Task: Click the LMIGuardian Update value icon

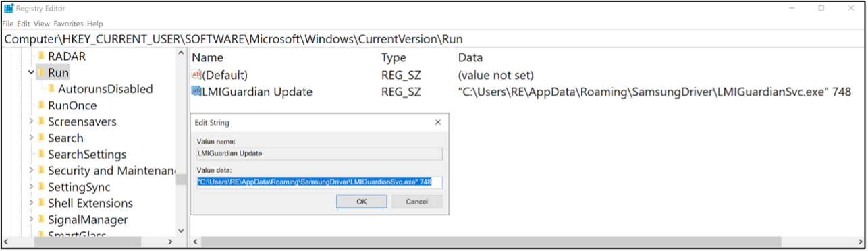Action: click(x=196, y=92)
